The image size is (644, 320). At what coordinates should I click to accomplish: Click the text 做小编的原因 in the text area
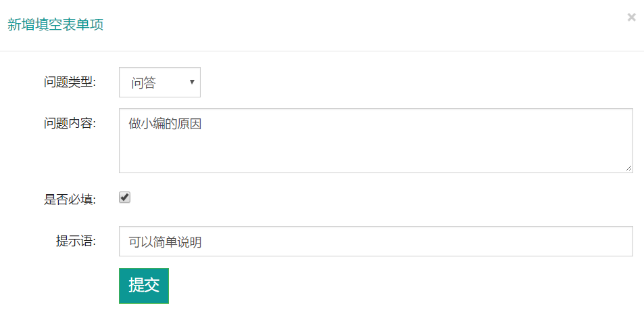[166, 124]
